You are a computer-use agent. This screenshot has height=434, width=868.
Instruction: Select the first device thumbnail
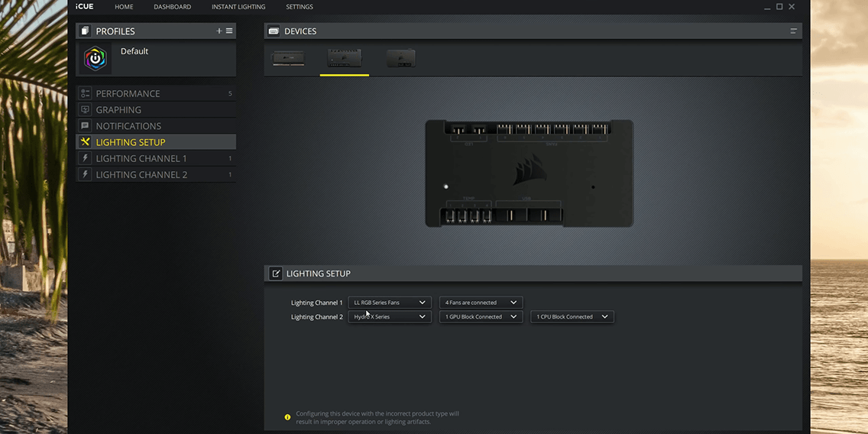coord(288,58)
